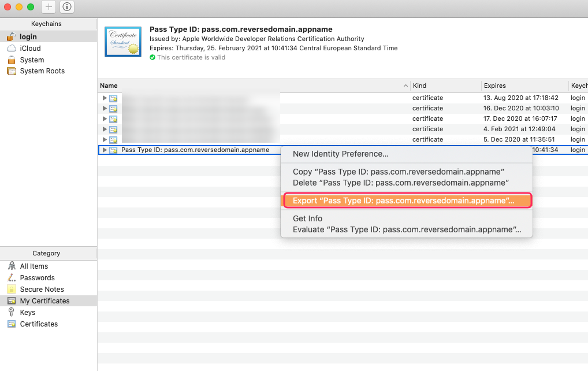Click the Pass Type ID row certificate icon
This screenshot has height=371, width=588.
tap(113, 150)
